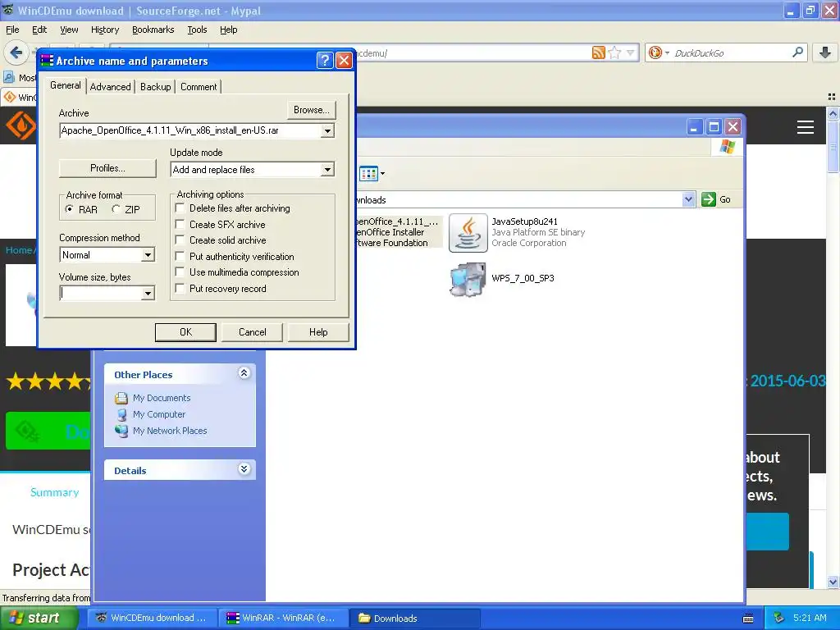840x630 pixels.
Task: Enable Put recovery record checkbox
Action: [180, 288]
